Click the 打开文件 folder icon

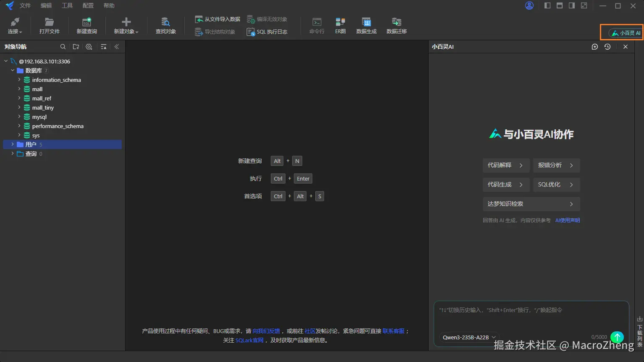(x=50, y=22)
